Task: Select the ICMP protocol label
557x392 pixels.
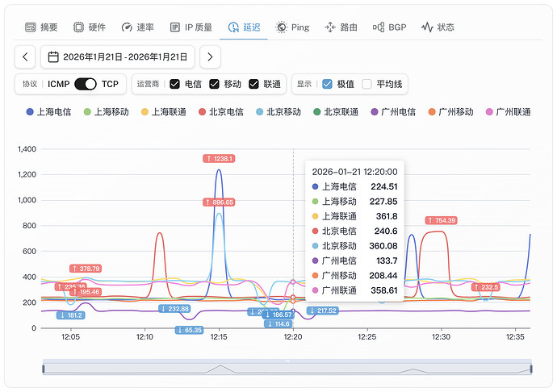Action: 59,84
